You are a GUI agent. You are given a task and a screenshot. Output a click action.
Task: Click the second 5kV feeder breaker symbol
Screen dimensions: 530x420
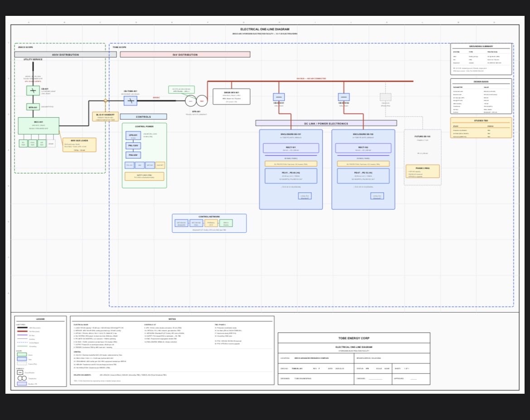click(344, 97)
